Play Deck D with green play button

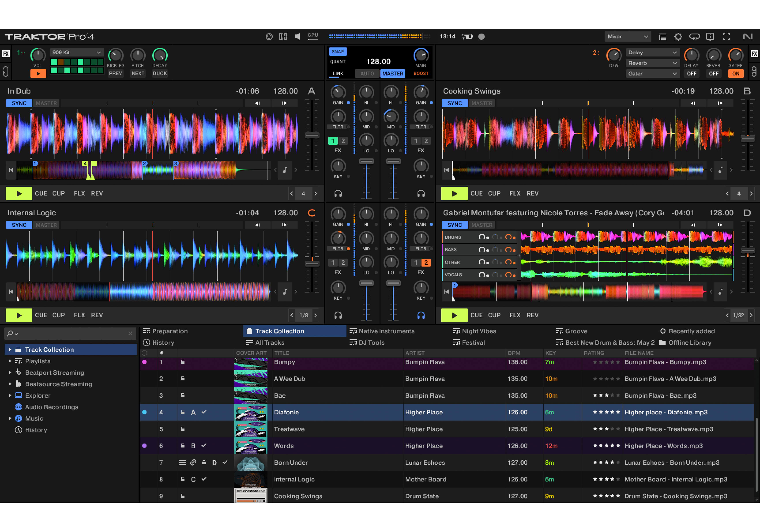(x=454, y=316)
